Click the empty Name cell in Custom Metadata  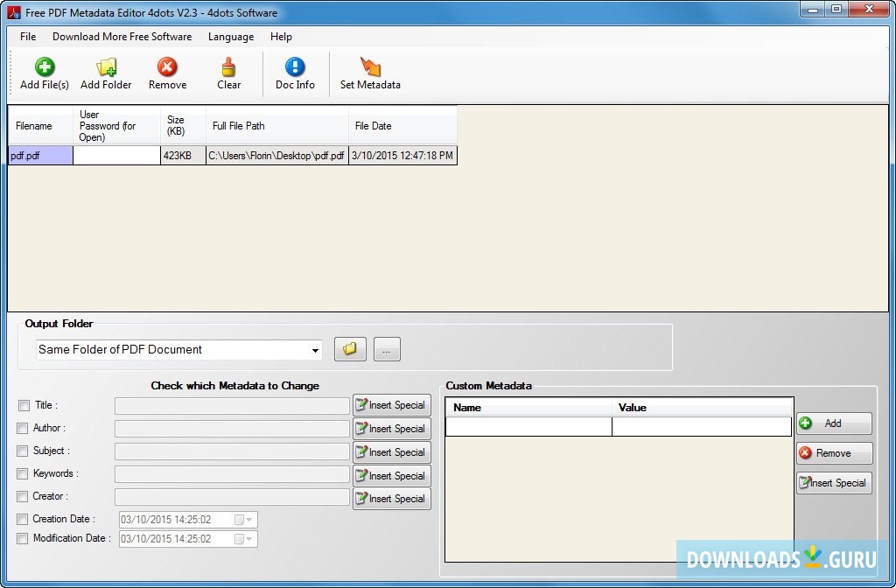(528, 426)
